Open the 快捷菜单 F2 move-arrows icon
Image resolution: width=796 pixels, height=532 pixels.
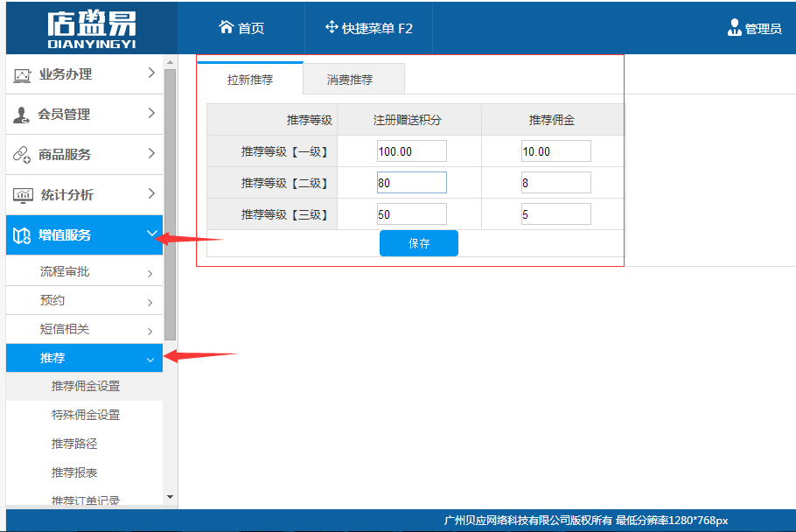(332, 27)
